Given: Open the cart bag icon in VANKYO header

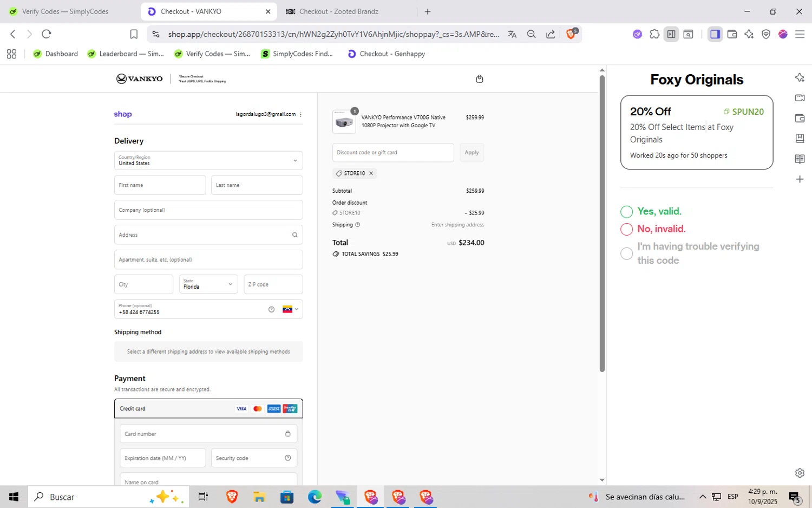Looking at the screenshot, I should pyautogui.click(x=479, y=79).
